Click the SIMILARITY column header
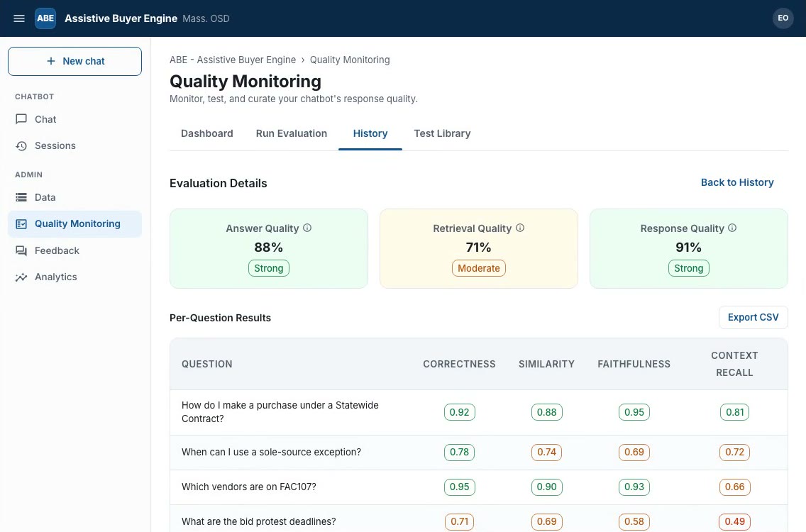 tap(546, 364)
